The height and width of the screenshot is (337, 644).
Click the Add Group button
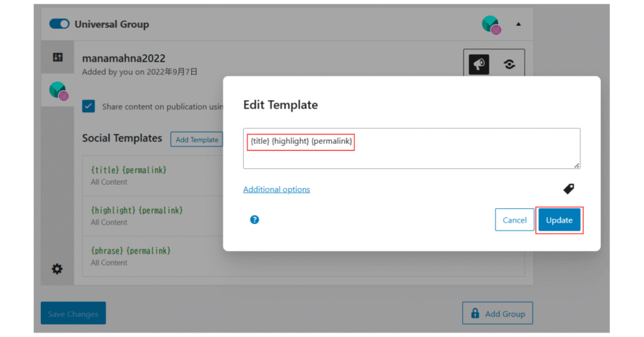[x=497, y=313]
